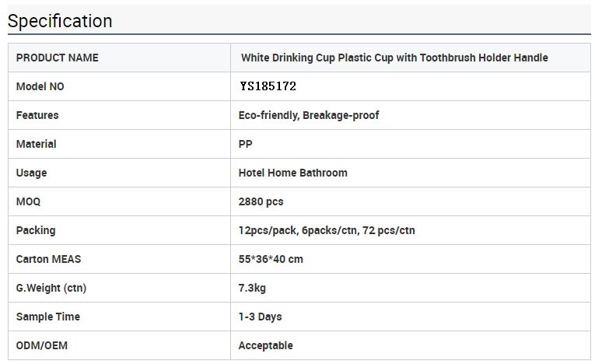Screen dimensions: 595x364
Task: Select the 2880 pcs value
Action: 261,201
